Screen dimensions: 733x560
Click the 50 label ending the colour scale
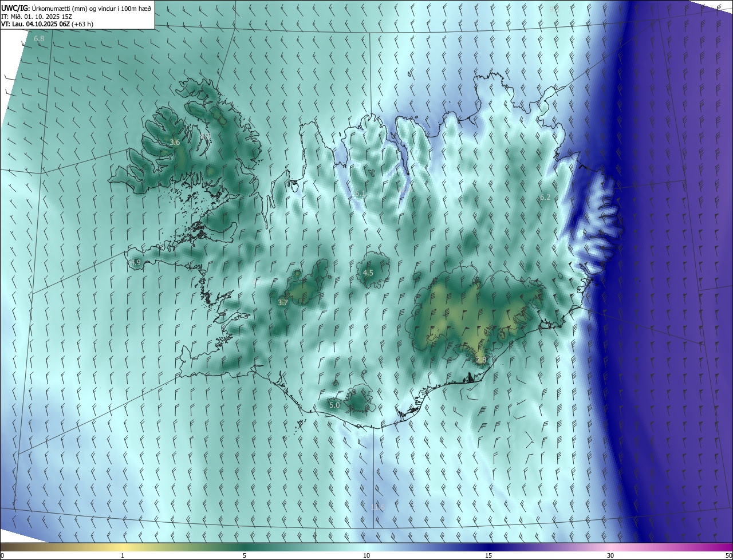click(x=728, y=555)
